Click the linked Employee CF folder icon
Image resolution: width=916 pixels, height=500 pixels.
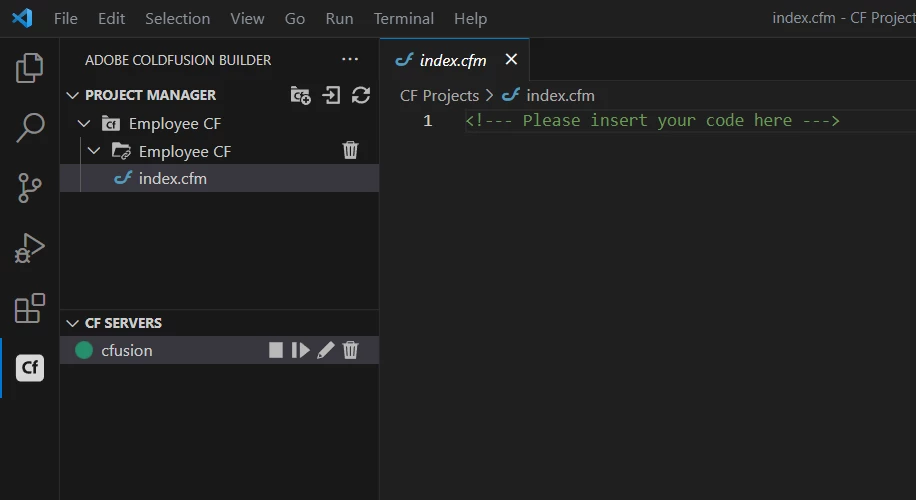[x=121, y=151]
